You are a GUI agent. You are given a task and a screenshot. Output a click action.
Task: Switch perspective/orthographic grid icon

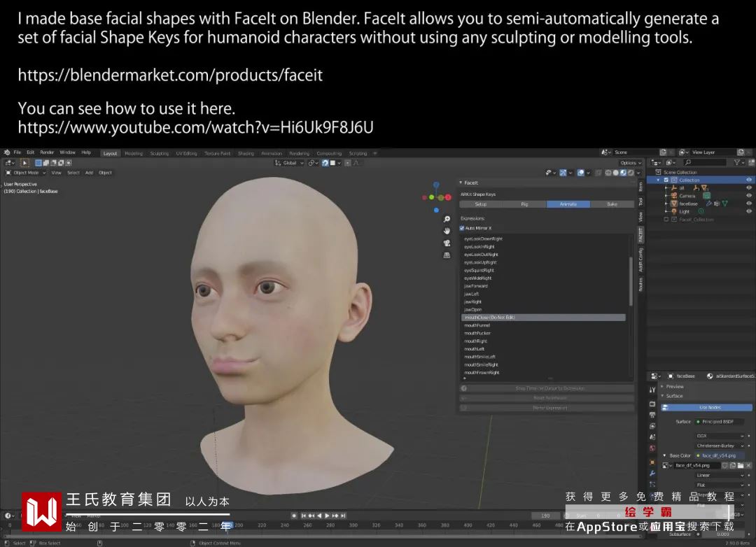click(x=447, y=255)
